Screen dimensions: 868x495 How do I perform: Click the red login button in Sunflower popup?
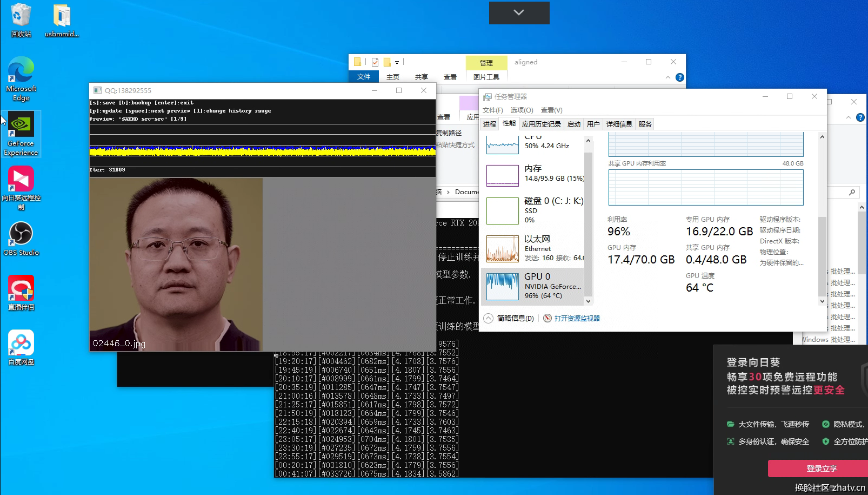click(x=818, y=468)
